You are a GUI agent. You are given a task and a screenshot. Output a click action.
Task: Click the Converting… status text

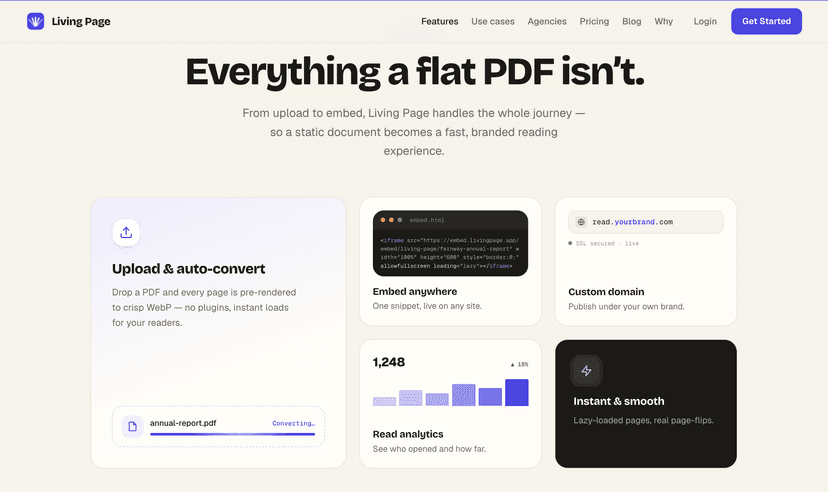(x=294, y=423)
